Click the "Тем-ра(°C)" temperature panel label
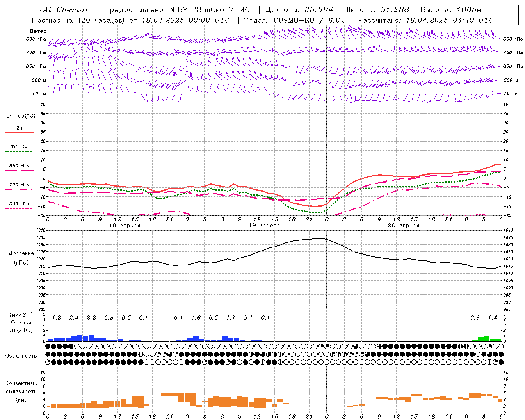525x420 pixels. (x=19, y=116)
